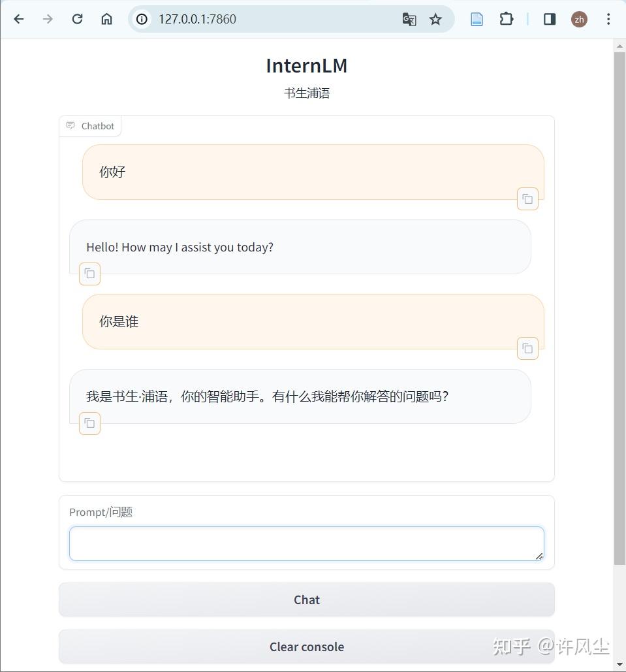
Task: Click the Clear console button
Action: (x=306, y=646)
